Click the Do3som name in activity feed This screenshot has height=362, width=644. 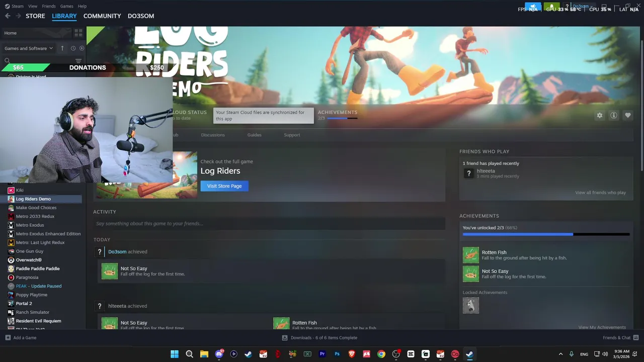pyautogui.click(x=117, y=252)
